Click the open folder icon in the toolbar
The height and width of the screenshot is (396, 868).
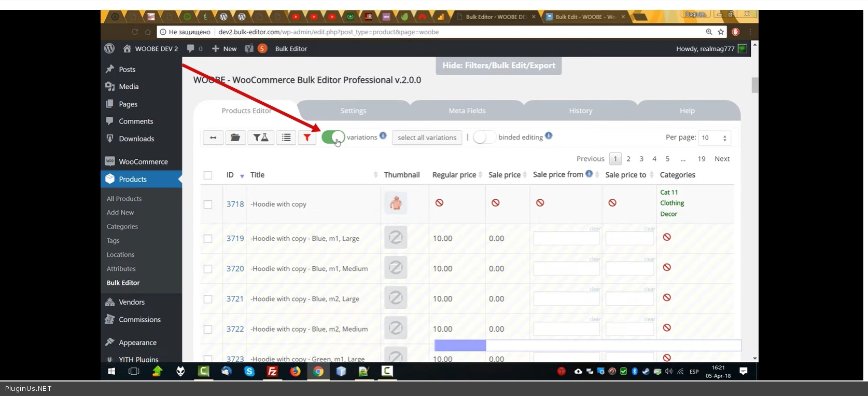(235, 138)
